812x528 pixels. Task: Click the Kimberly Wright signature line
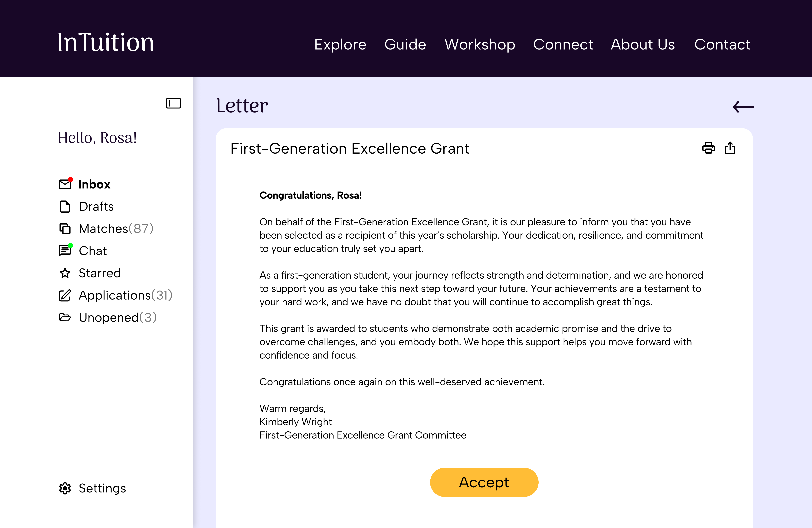click(295, 422)
